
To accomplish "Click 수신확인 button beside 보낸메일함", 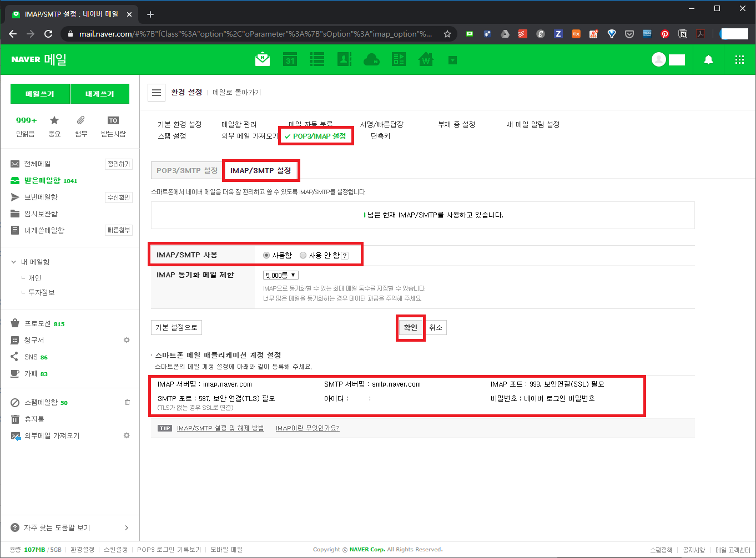I will click(119, 197).
